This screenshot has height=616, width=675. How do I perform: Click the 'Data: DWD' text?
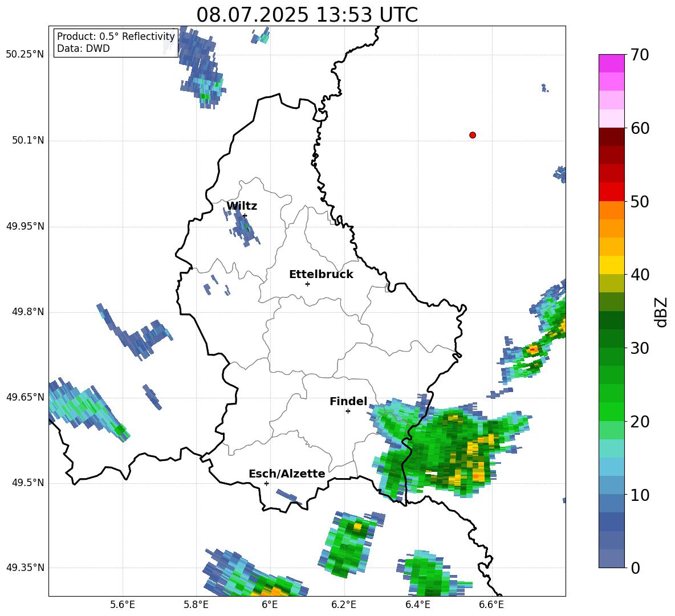[x=83, y=48]
